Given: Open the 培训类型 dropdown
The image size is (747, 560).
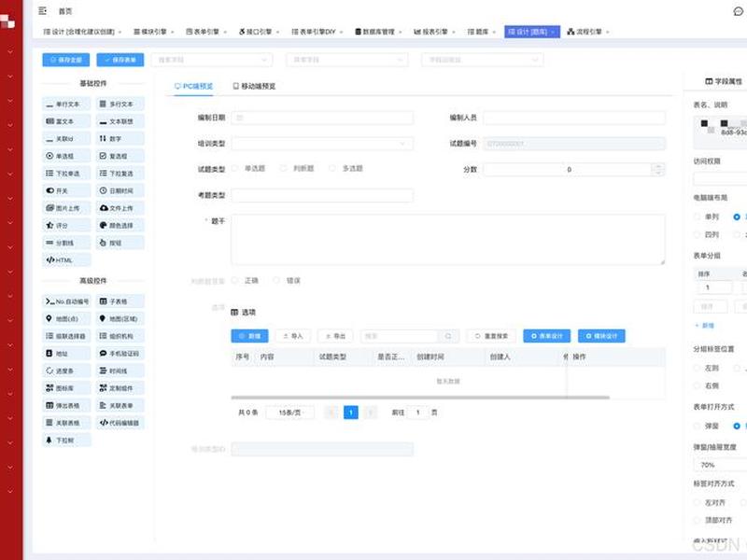Looking at the screenshot, I should point(322,144).
